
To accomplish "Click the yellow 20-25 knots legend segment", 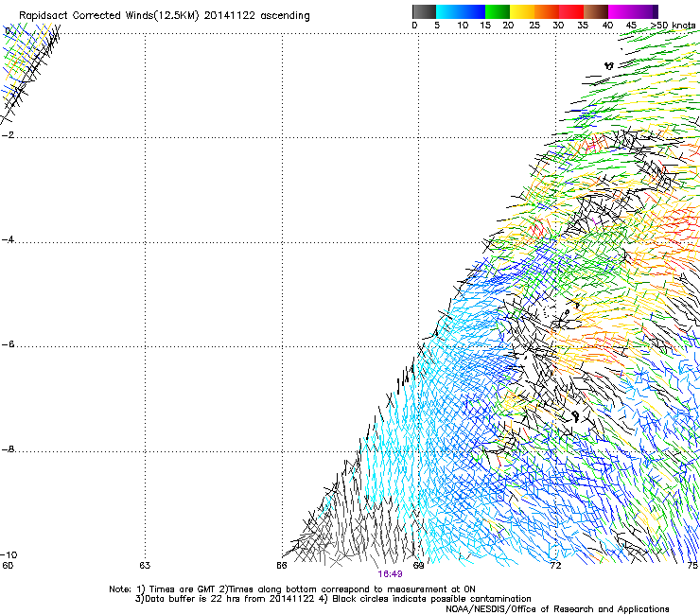I will [522, 11].
